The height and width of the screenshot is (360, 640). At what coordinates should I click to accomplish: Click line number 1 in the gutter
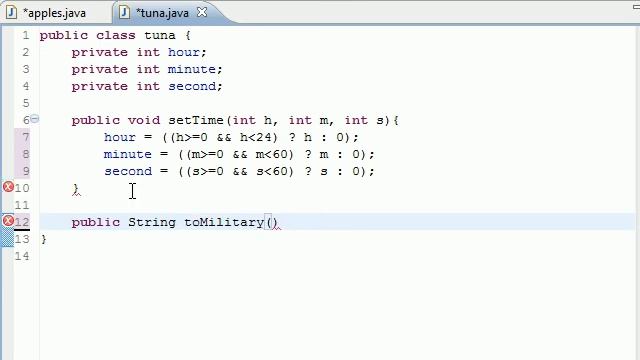(x=26, y=36)
